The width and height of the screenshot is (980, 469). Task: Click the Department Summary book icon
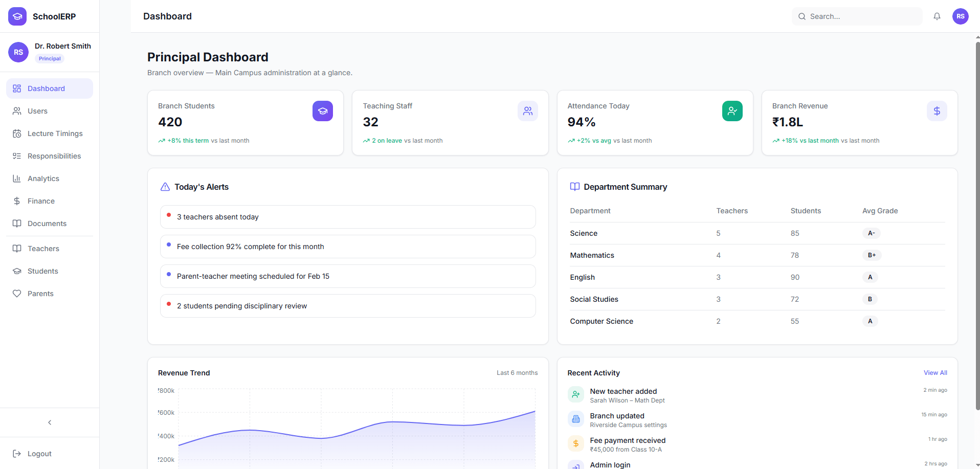(575, 187)
